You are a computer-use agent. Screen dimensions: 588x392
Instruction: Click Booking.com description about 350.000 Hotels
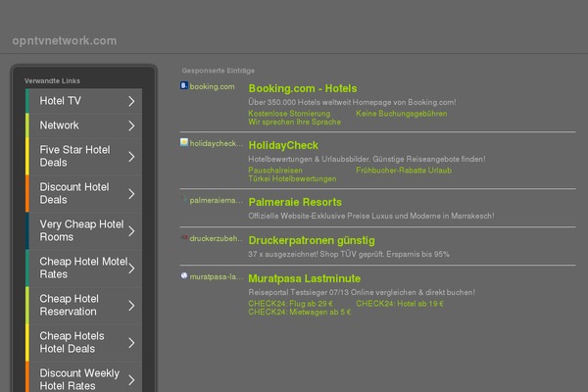352,102
